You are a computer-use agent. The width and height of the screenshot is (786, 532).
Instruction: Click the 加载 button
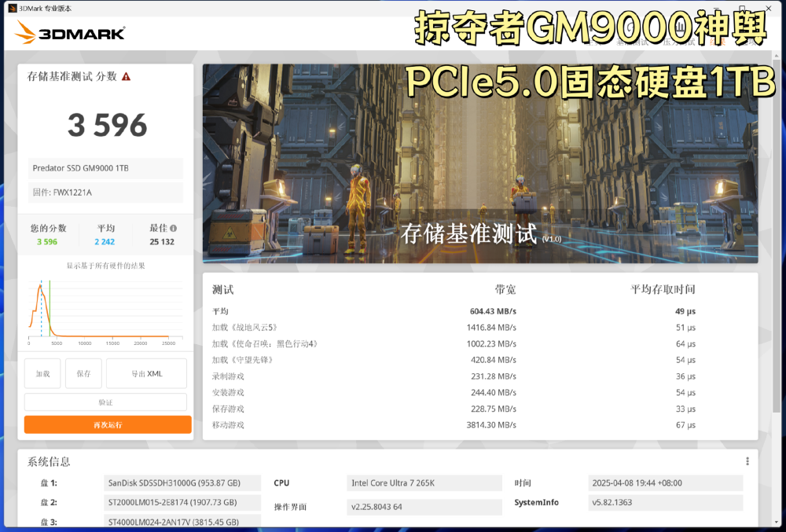click(x=42, y=374)
